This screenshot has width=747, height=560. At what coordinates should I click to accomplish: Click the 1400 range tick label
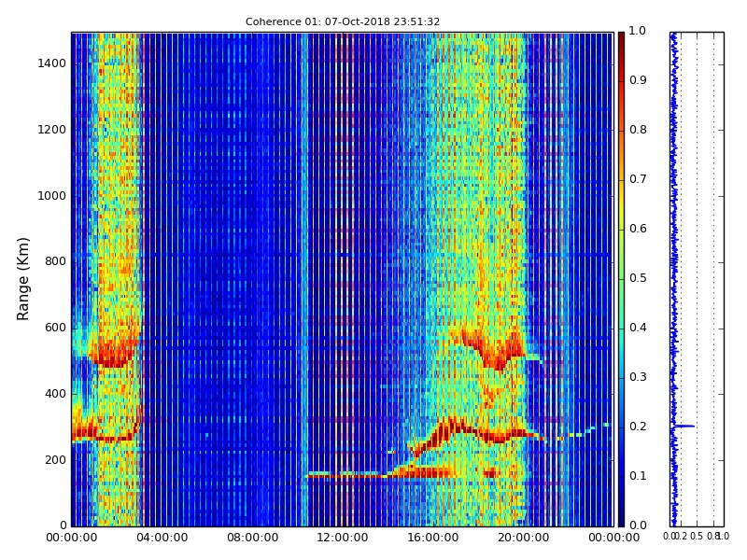52,63
